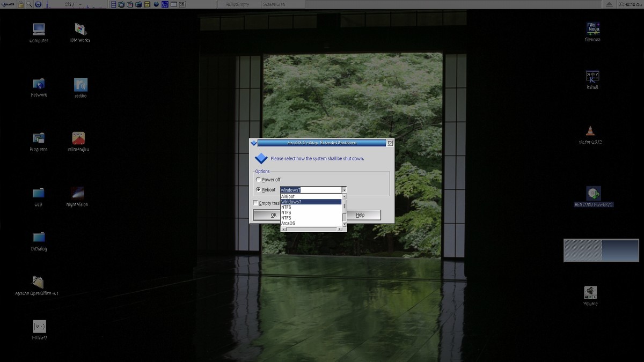The width and height of the screenshot is (644, 362).
Task: Click the horizontal scrollbar right arrow
Action: point(339,230)
